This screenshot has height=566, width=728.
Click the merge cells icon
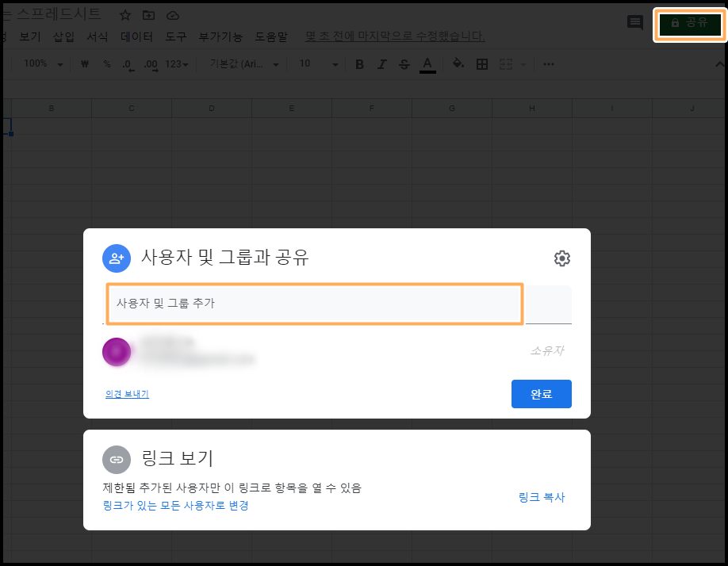tap(506, 64)
